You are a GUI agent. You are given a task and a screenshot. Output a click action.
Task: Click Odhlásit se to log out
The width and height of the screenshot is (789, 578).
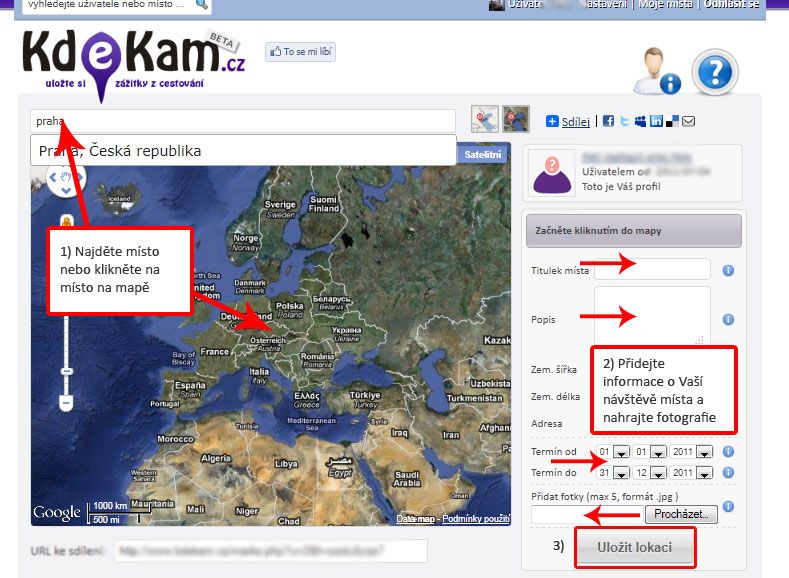(x=731, y=4)
